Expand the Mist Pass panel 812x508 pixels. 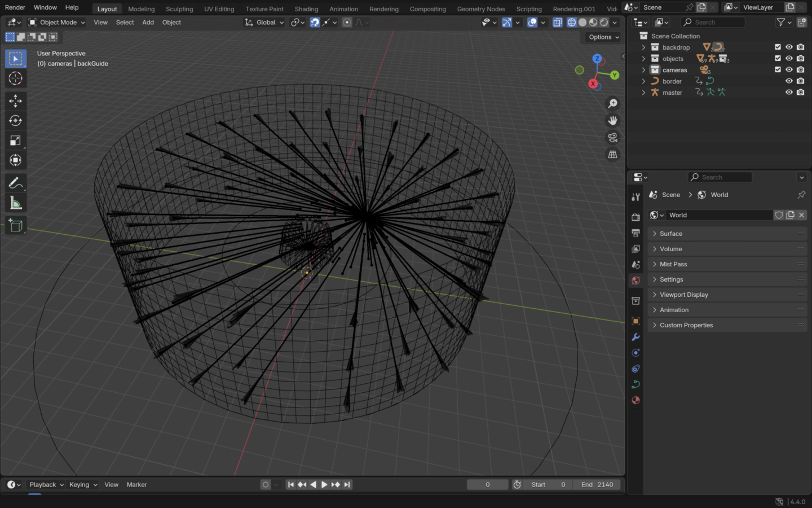(727, 264)
